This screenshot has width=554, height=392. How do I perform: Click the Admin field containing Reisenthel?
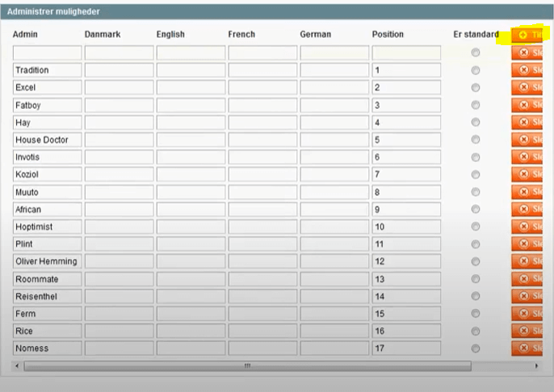(48, 296)
